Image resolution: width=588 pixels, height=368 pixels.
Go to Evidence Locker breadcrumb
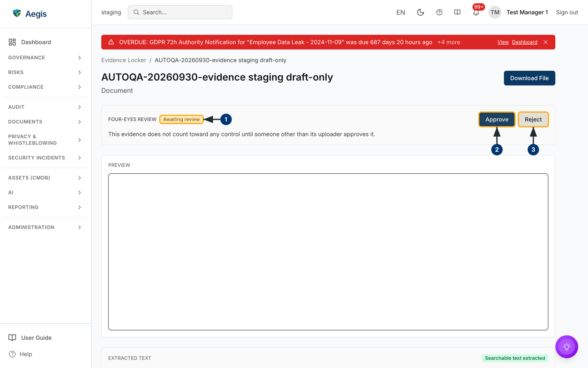pyautogui.click(x=124, y=60)
